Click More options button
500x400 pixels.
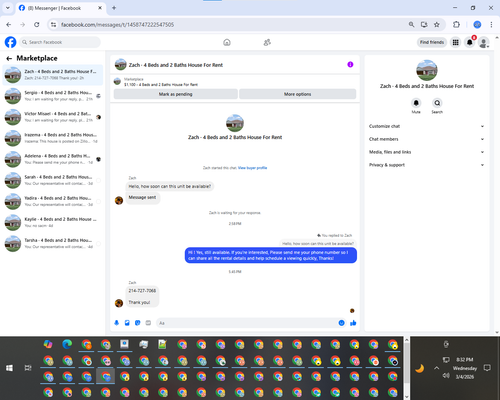tap(297, 94)
